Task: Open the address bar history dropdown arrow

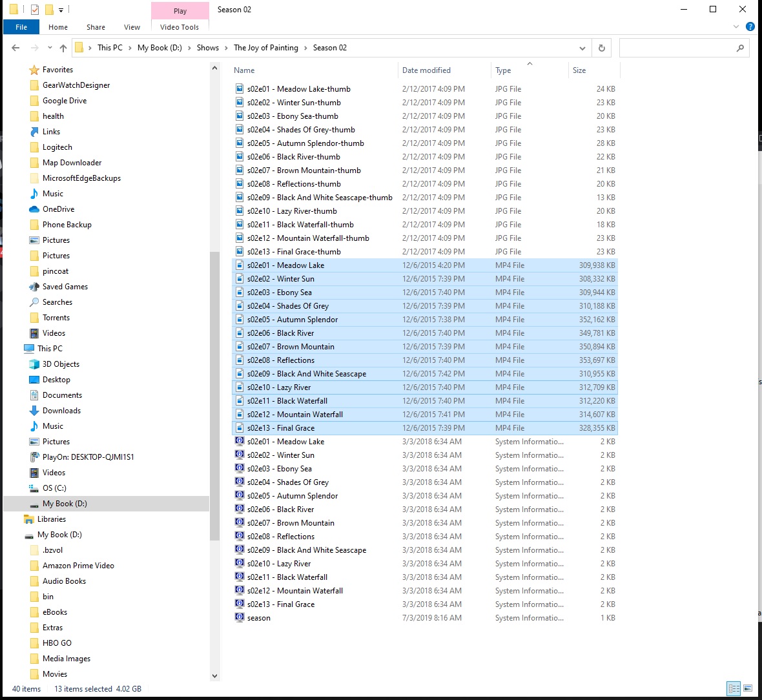Action: click(x=582, y=47)
